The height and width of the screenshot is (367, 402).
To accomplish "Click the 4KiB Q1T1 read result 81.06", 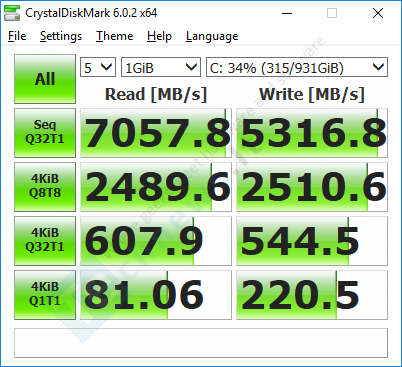I will tap(156, 295).
